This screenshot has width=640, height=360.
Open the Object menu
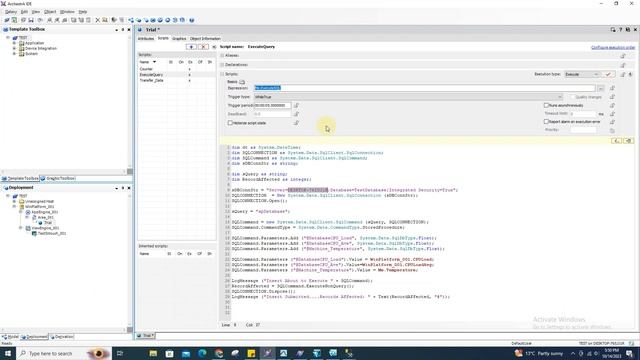[x=50, y=12]
